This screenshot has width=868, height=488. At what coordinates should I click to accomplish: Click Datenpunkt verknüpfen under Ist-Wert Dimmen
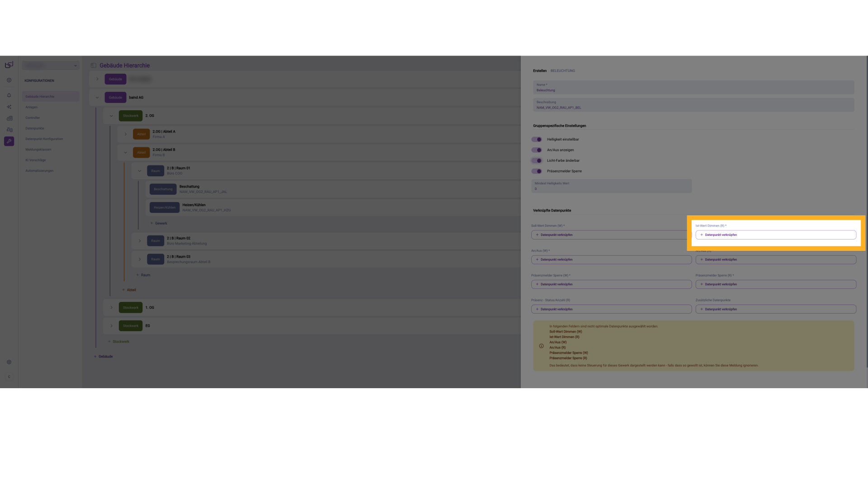pos(775,235)
